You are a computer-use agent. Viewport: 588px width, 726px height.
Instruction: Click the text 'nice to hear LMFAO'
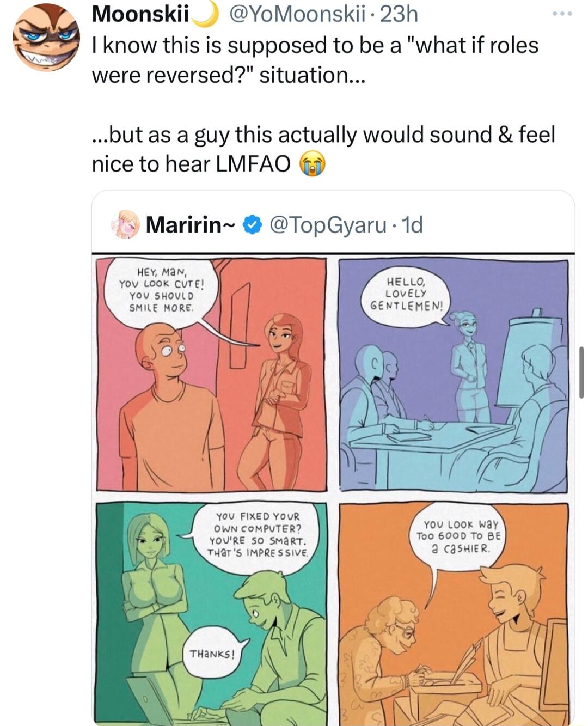tap(191, 164)
